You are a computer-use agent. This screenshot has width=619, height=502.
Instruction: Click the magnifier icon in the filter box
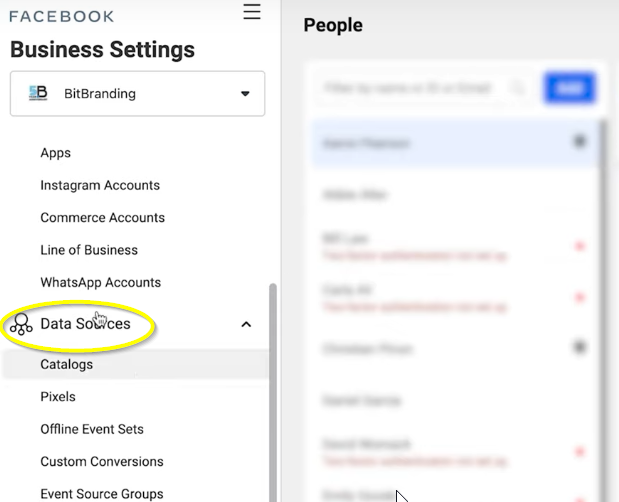[518, 88]
